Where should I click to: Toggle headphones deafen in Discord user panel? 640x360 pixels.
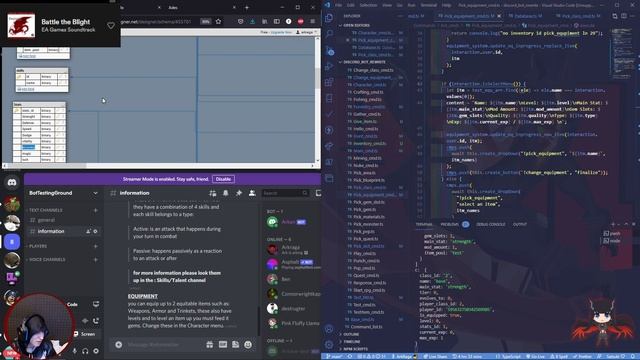tap(85, 351)
